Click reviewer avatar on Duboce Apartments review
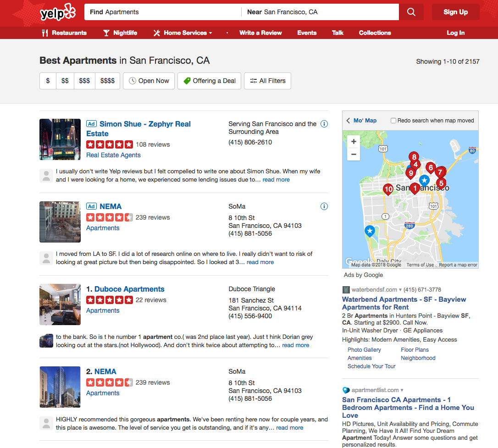The width and height of the screenshot is (498, 448). [x=46, y=341]
